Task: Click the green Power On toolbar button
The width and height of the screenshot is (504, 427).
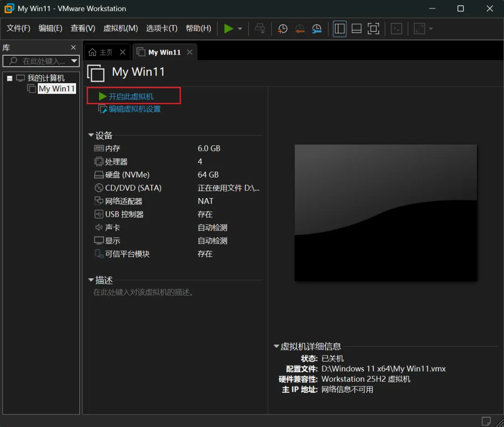Action: [228, 28]
